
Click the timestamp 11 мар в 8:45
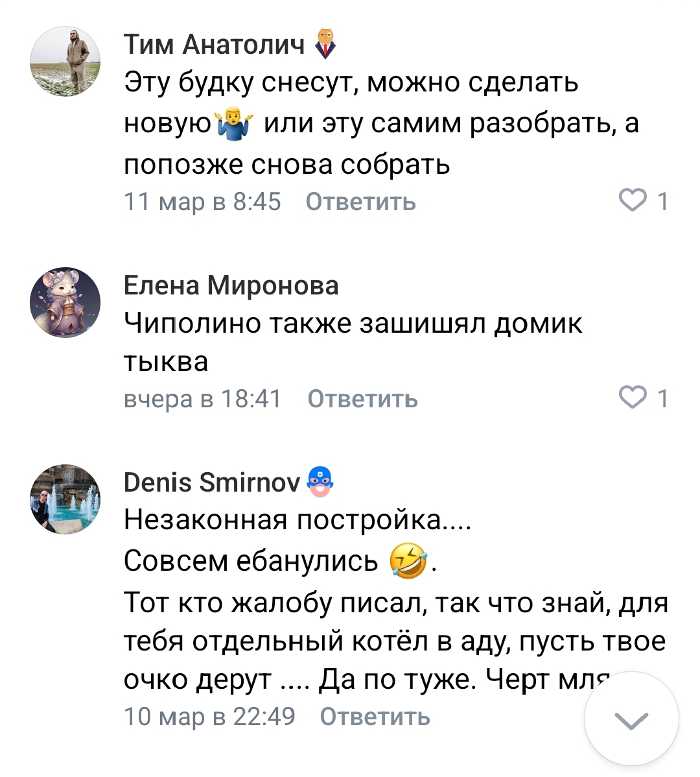tap(202, 202)
